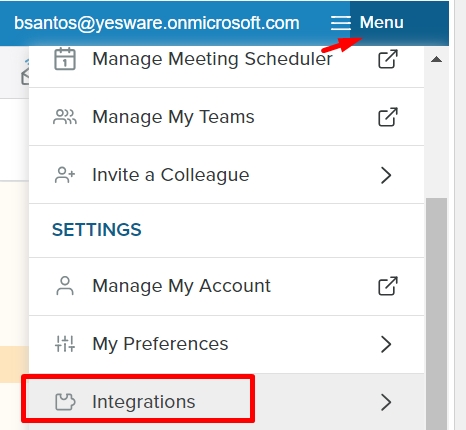Viewport: 466px width, 430px height.
Task: Click the bsantos@yesware.onmicrosoft.com account email
Action: (157, 23)
